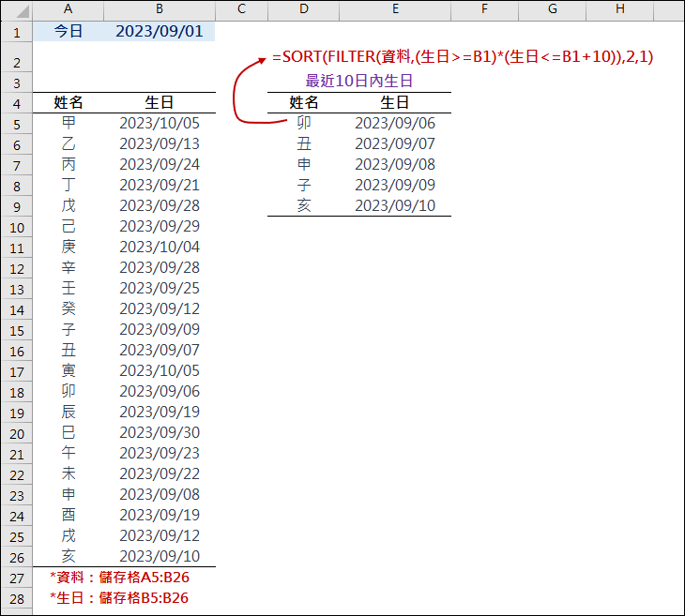
Task: Click the 生日 header in column B
Action: 160,102
